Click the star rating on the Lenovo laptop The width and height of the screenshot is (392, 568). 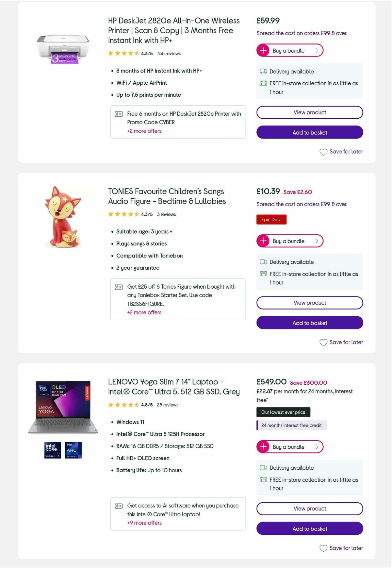tap(124, 405)
